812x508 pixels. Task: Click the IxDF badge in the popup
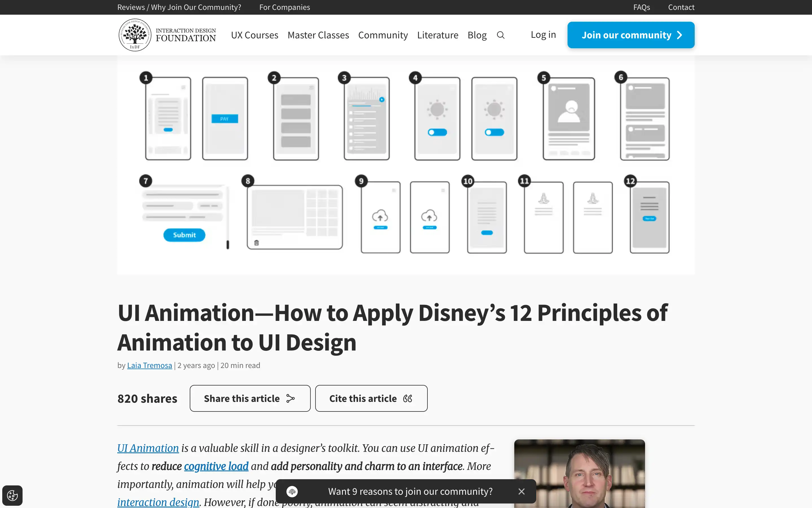292,491
